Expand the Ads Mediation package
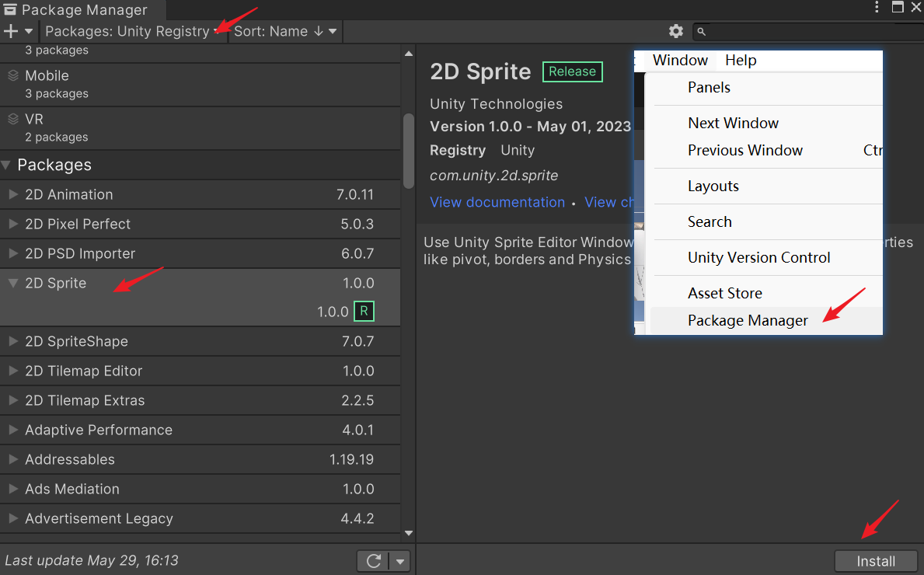 (x=13, y=489)
